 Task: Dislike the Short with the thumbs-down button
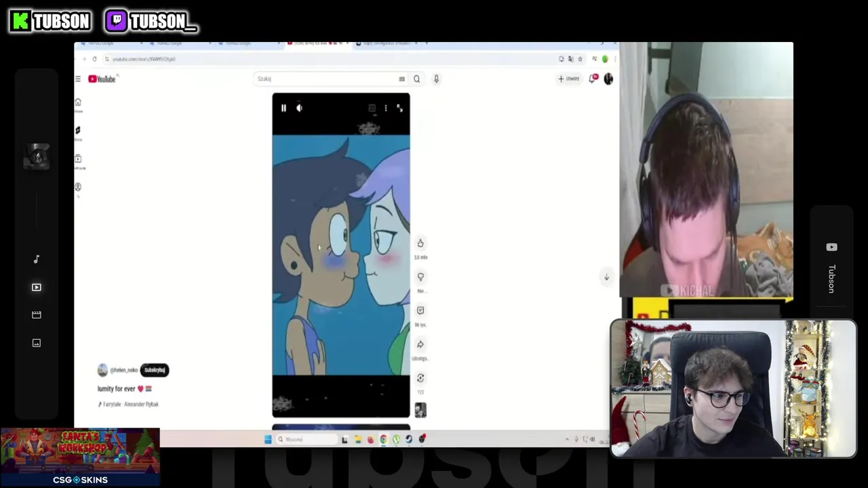point(420,277)
